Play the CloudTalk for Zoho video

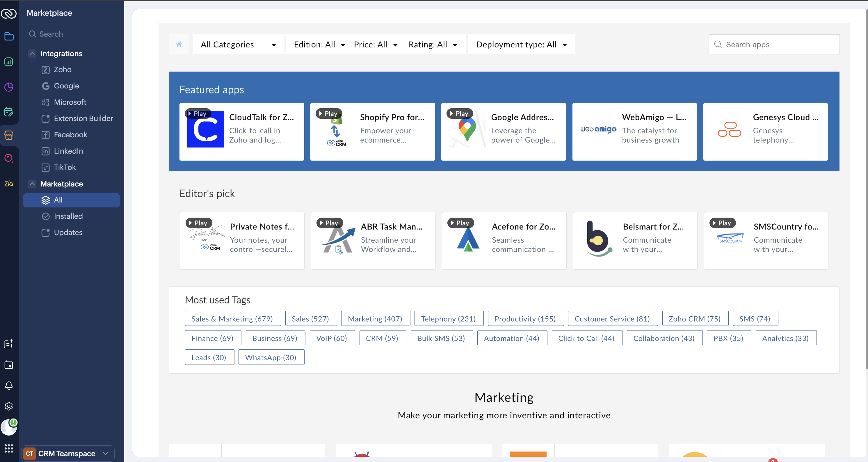pyautogui.click(x=198, y=113)
